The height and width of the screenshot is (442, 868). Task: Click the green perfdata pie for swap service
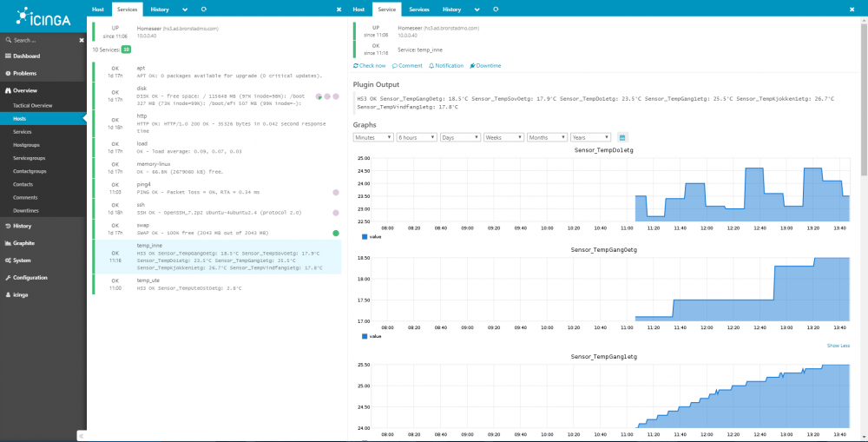click(336, 233)
